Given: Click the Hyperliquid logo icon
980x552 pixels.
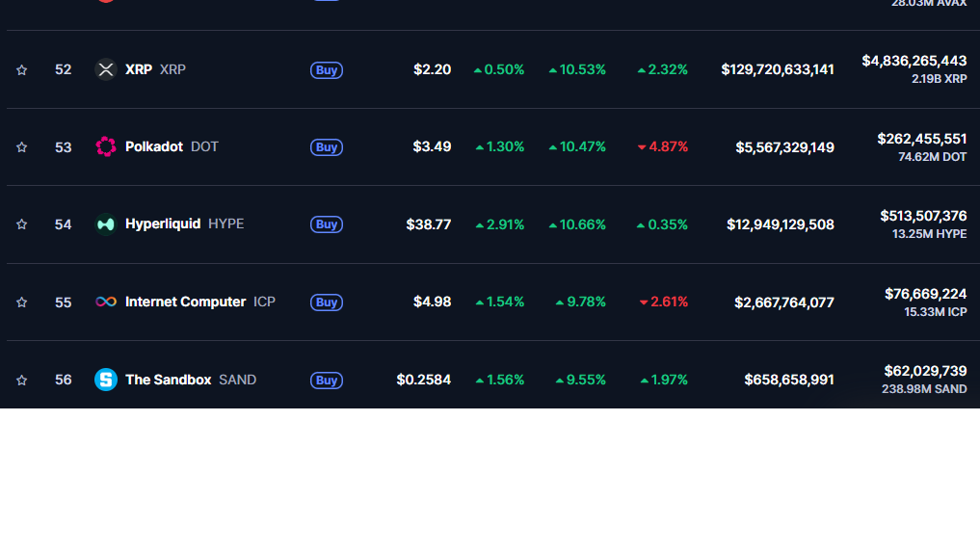Looking at the screenshot, I should 106,224.
